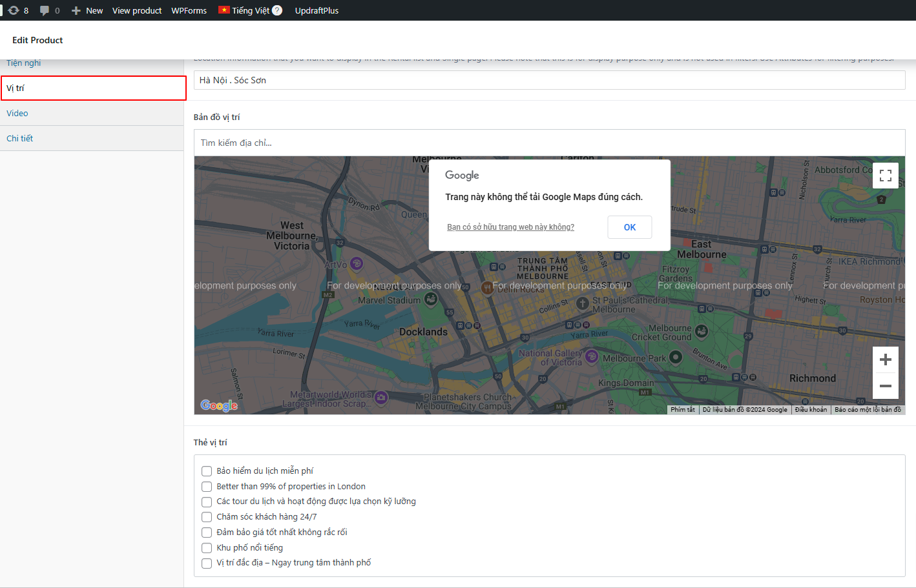Click the West Melbourne, Victoria map label

coord(291,236)
